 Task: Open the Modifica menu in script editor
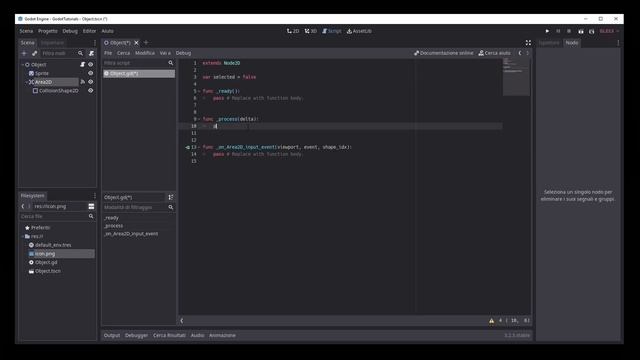pyautogui.click(x=145, y=53)
